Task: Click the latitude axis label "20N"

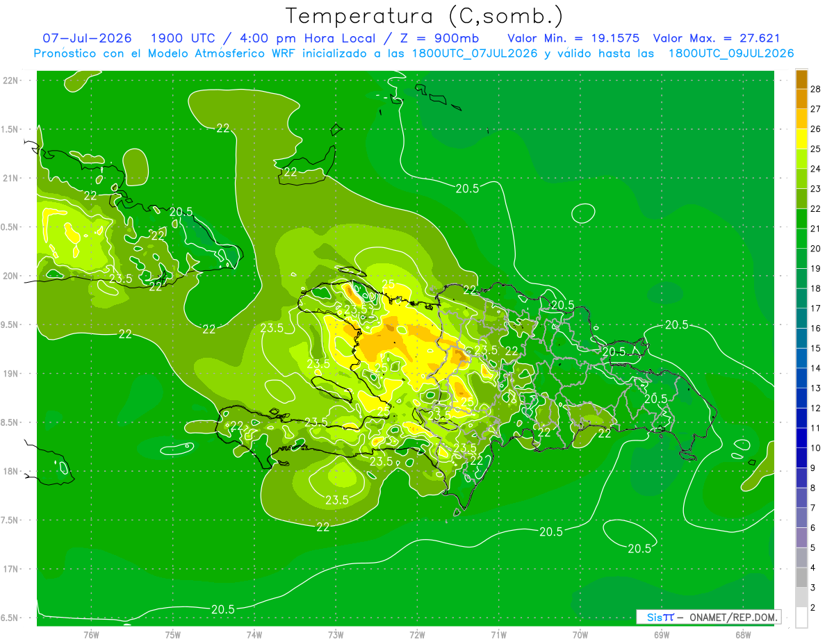Action: click(x=11, y=276)
